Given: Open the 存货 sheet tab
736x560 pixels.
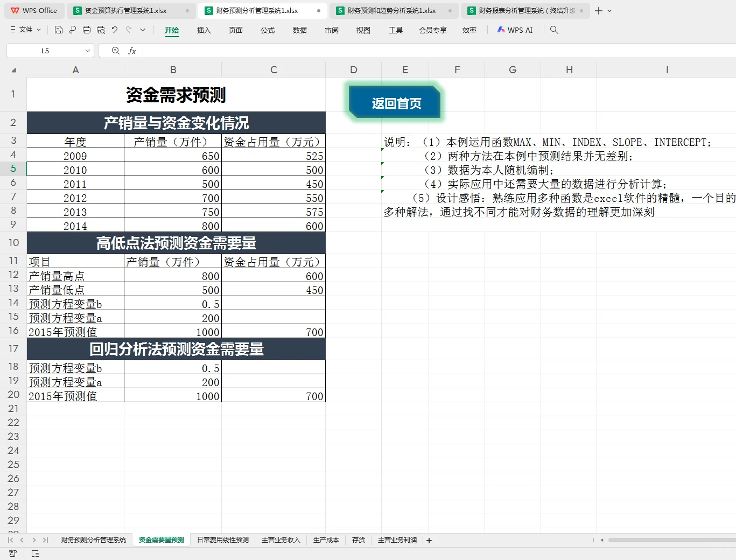Looking at the screenshot, I should tap(359, 540).
